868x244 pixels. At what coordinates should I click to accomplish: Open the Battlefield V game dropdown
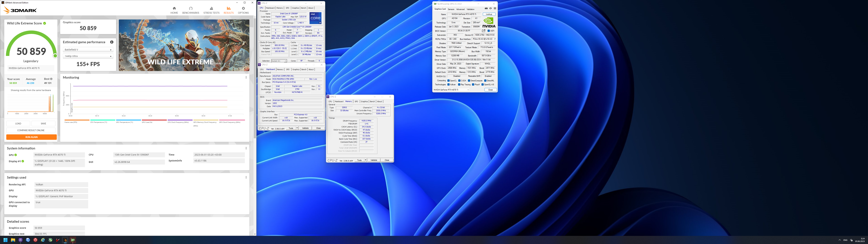pos(88,49)
